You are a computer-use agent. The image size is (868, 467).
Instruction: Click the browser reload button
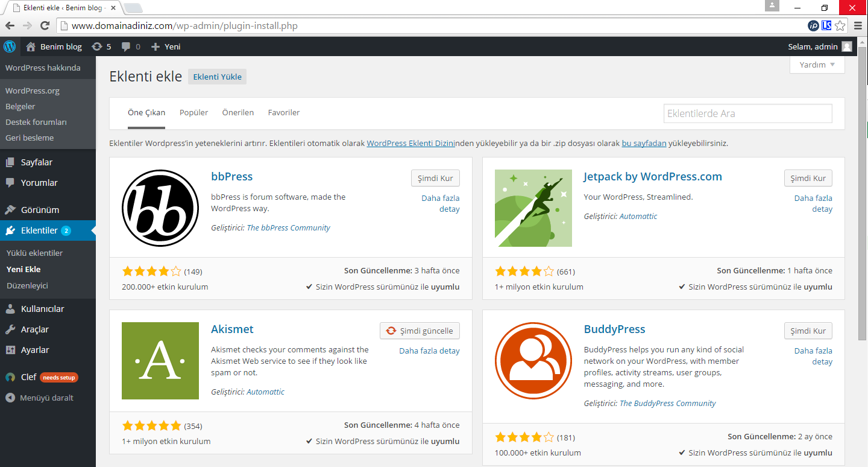tap(45, 26)
